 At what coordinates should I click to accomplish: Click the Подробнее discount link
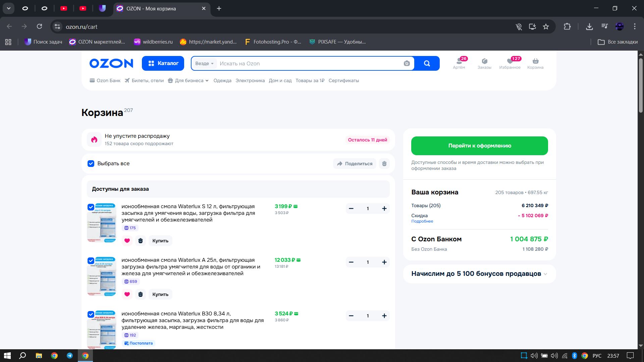pos(422,221)
